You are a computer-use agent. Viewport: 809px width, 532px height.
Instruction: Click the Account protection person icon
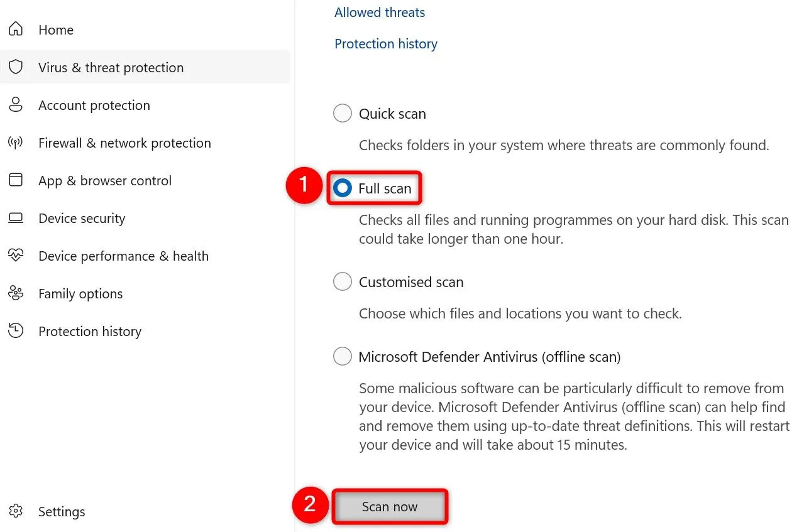[16, 105]
